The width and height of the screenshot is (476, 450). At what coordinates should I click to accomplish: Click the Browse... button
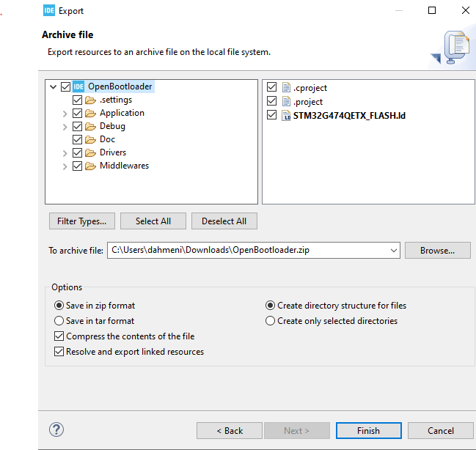438,251
